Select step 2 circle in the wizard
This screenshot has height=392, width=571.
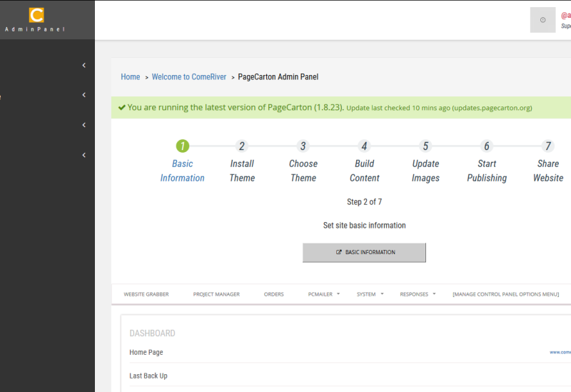242,146
